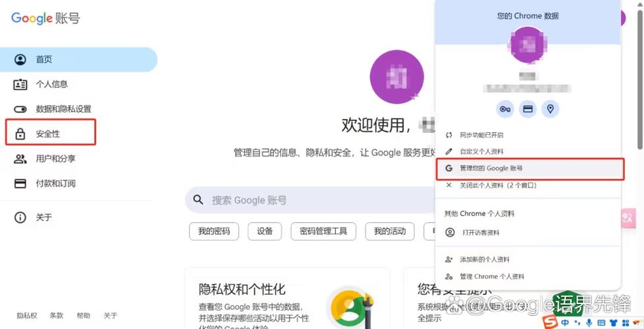Screen dimensions: 644x329
Task: Click 同步功能已开启 sync entry
Action: 527,135
